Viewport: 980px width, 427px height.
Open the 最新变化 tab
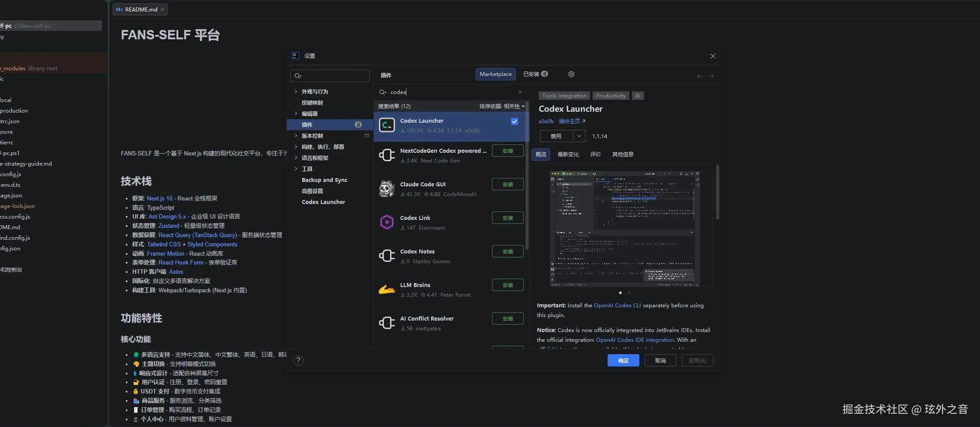568,155
